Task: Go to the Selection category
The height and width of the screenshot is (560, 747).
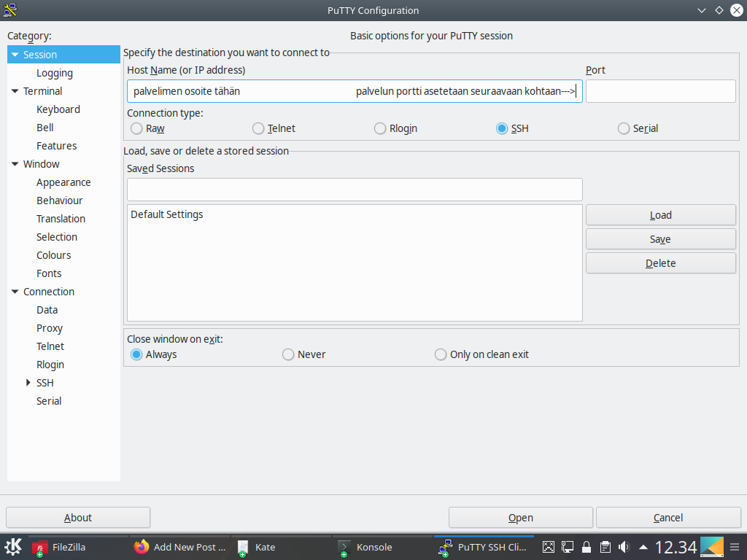Action: 57,237
